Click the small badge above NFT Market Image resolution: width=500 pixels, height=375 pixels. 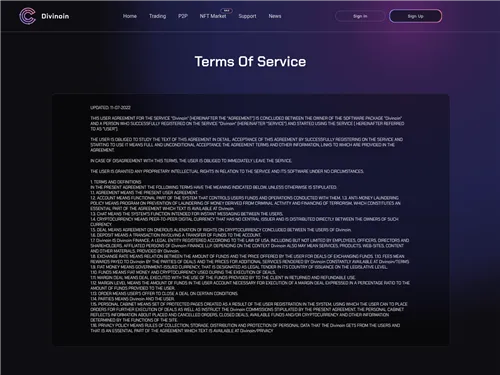226,10
